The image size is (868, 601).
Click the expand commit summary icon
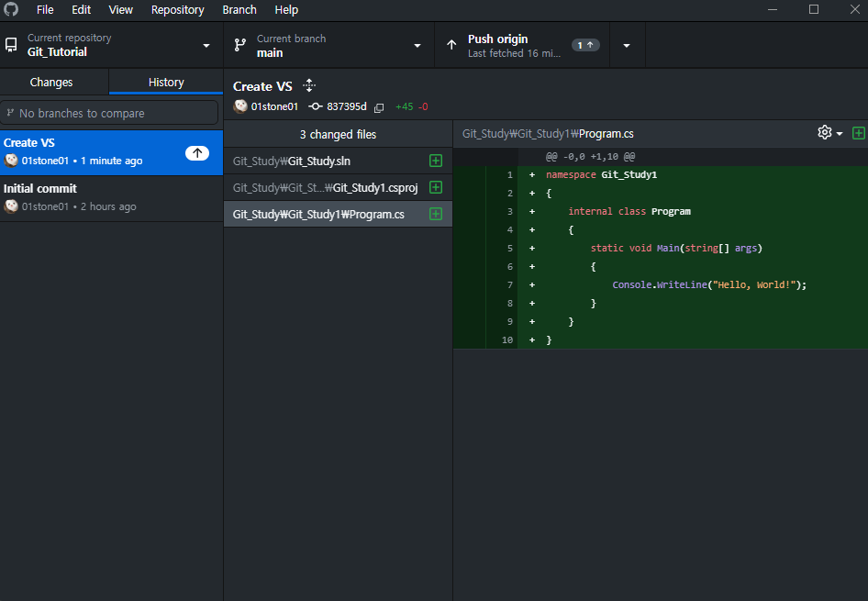click(309, 85)
